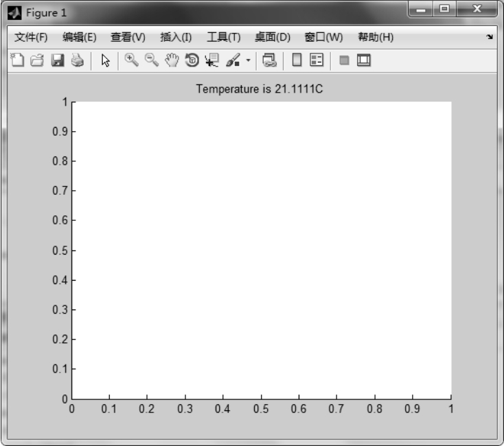Image resolution: width=504 pixels, height=446 pixels.
Task: Click the x-axis label 0.9
Action: pyautogui.click(x=413, y=409)
